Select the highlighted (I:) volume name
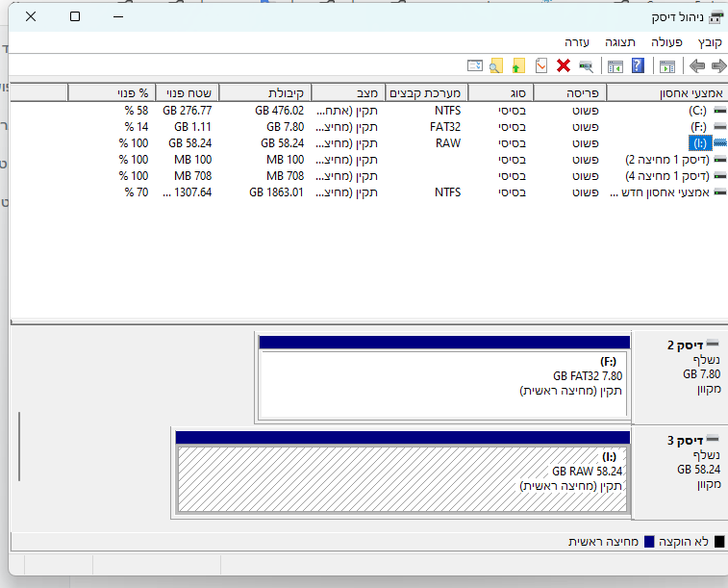 point(700,143)
